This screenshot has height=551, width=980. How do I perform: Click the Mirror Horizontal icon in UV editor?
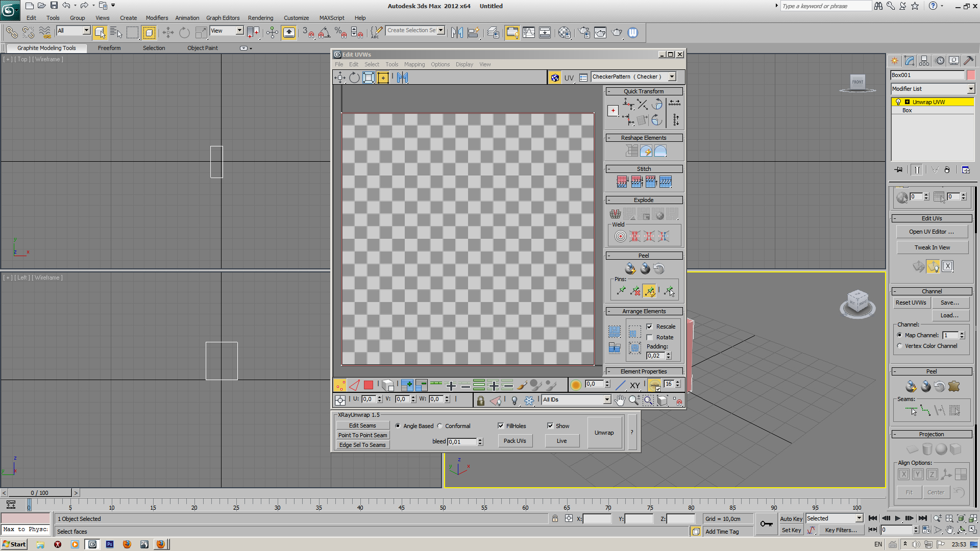tap(403, 78)
